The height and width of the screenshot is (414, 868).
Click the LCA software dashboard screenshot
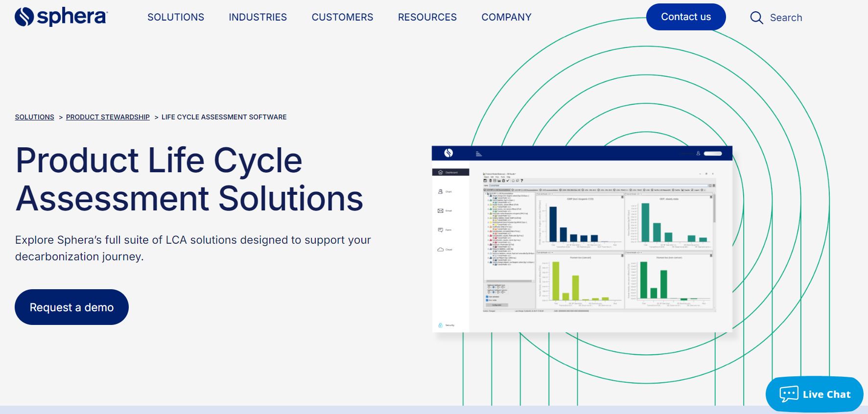click(x=582, y=239)
